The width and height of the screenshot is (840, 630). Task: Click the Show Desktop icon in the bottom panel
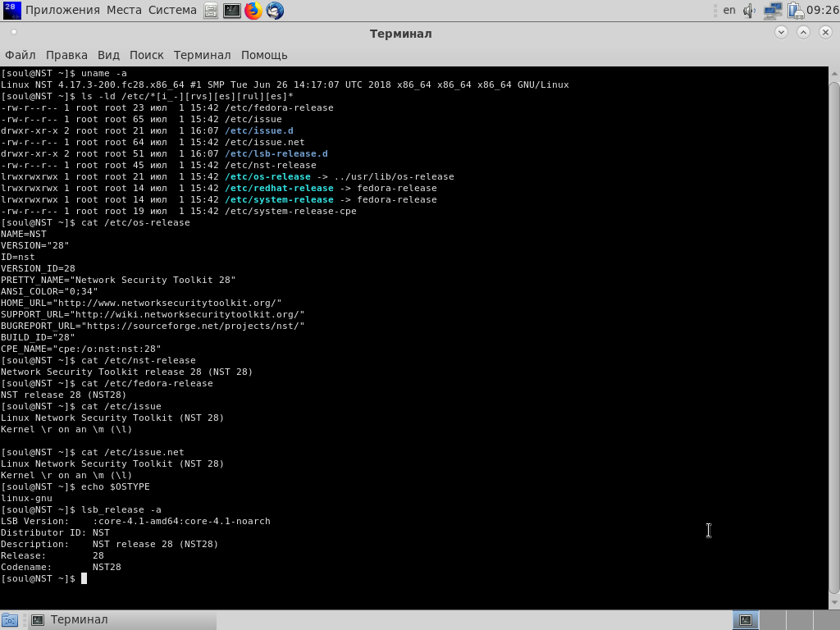point(10,620)
